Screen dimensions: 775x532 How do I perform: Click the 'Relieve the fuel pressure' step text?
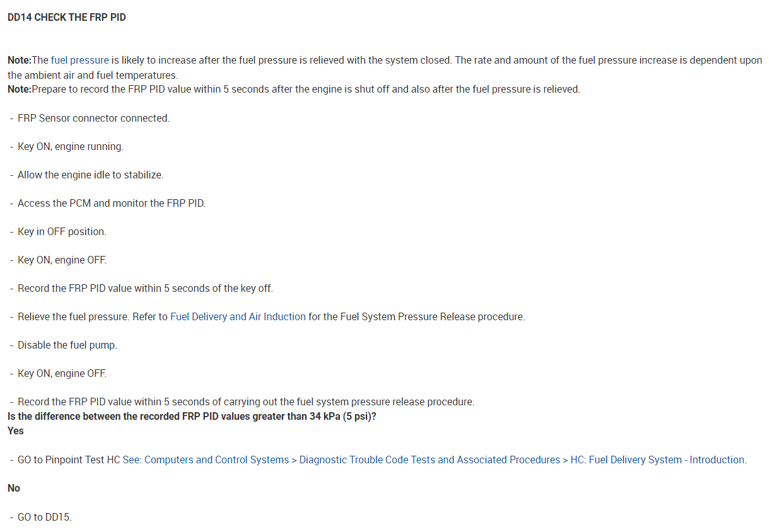tap(74, 316)
